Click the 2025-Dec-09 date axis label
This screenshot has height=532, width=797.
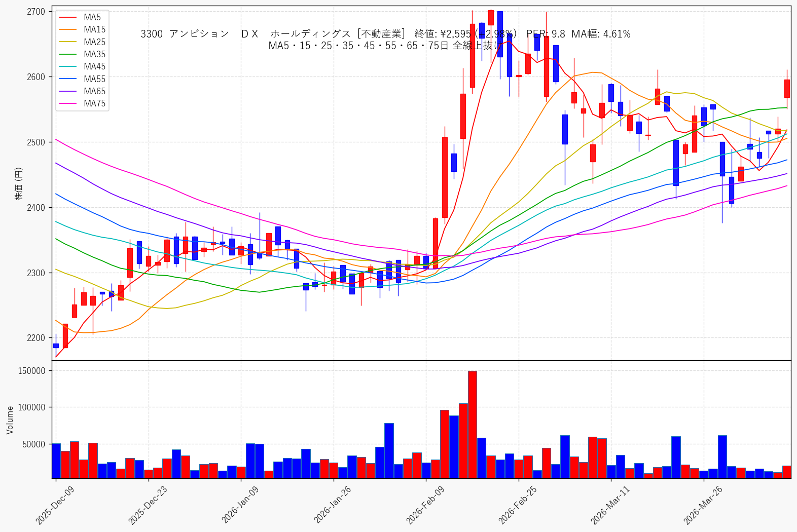click(x=55, y=505)
